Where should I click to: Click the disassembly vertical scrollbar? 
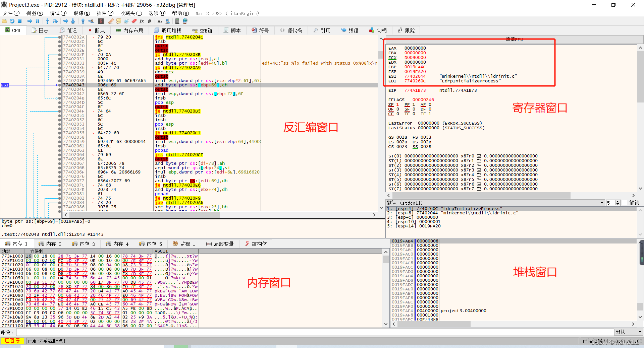click(381, 123)
